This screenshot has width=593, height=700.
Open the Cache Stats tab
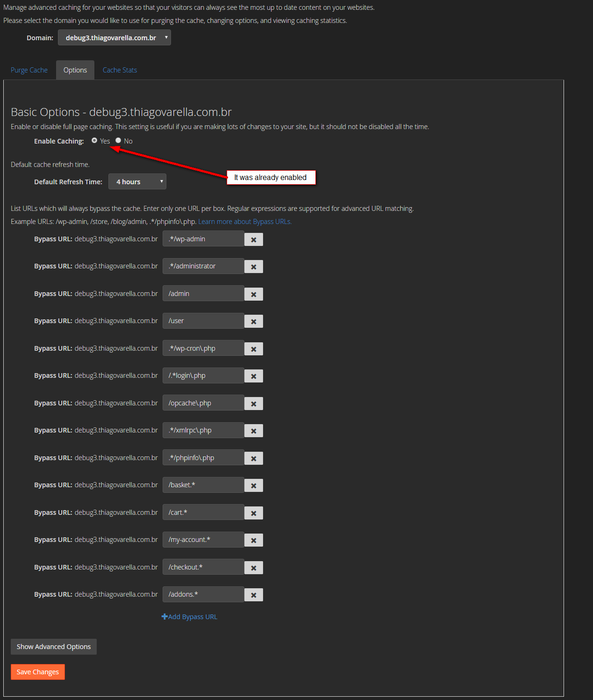[x=120, y=70]
